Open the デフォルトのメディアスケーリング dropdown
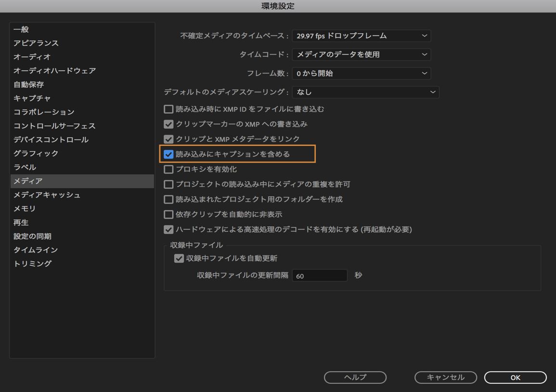 [366, 92]
